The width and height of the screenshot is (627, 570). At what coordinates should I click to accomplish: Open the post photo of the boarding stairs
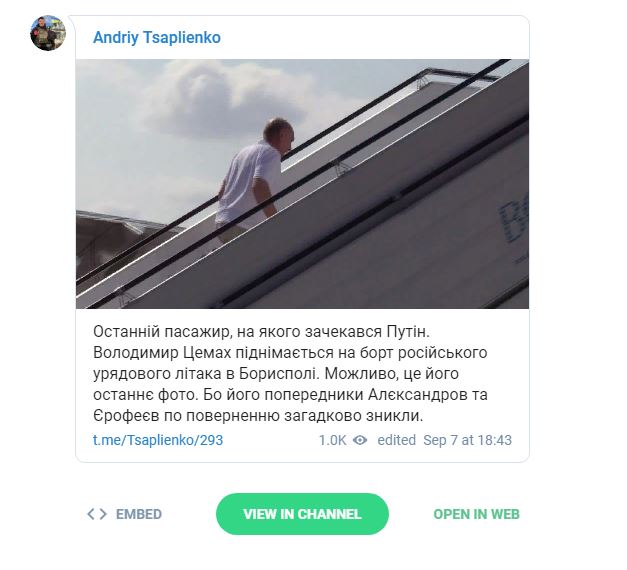pyautogui.click(x=302, y=184)
